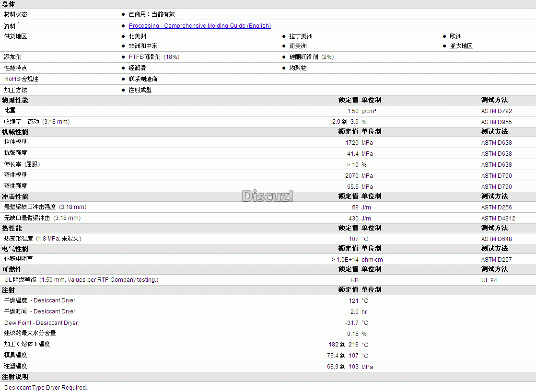The height and width of the screenshot is (392, 536).
Task: Select the 联系制造商 RoHS value
Action: (x=143, y=79)
